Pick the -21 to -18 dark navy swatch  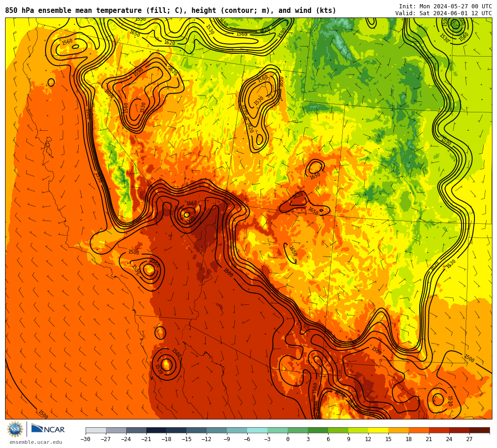(156, 430)
